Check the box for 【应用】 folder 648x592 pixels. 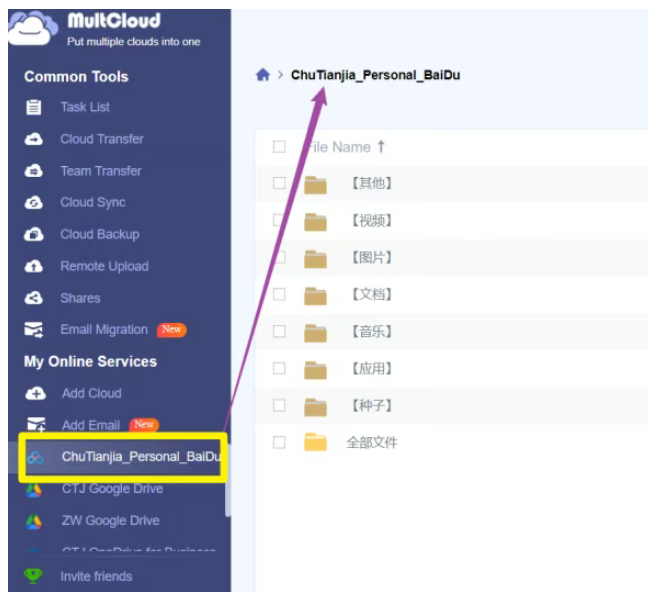pos(279,368)
